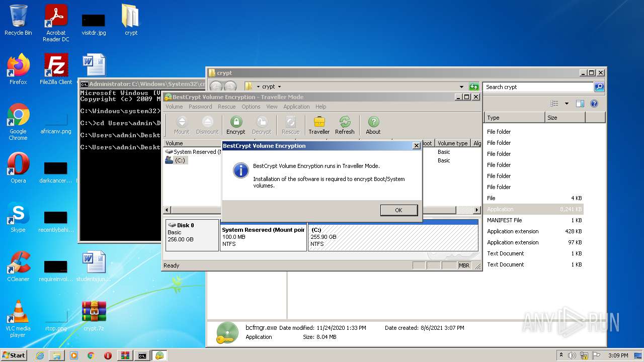Click the Search crypt input field

[x=538, y=87]
